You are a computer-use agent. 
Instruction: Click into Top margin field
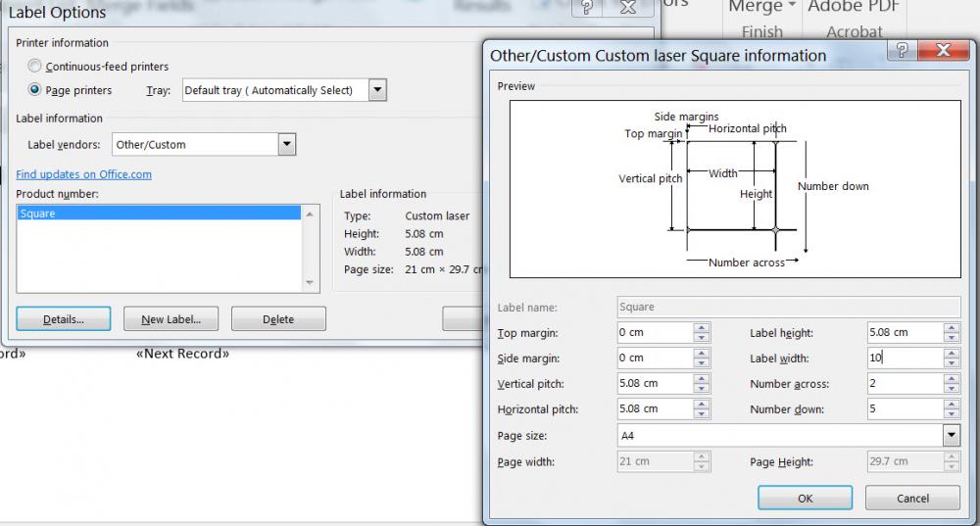pyautogui.click(x=655, y=332)
